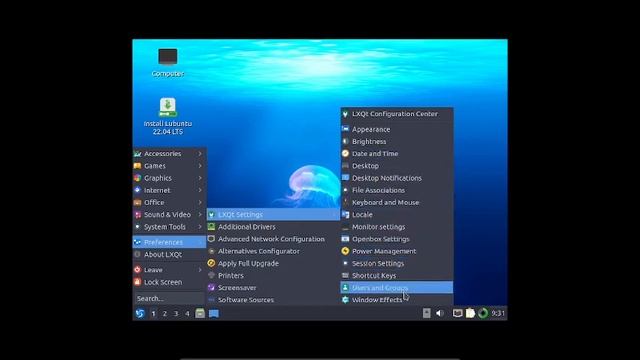Image resolution: width=640 pixels, height=360 pixels.
Task: Click the menu Search field
Action: tap(169, 298)
